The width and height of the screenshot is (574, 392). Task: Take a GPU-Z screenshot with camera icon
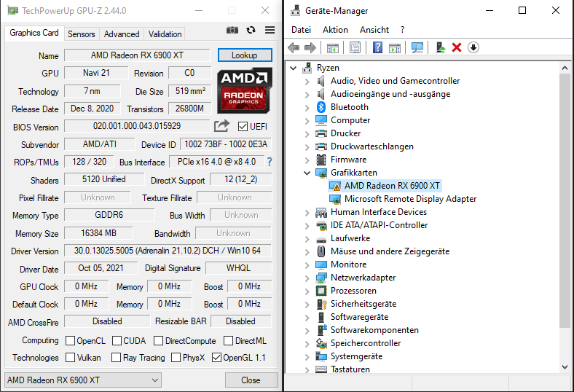pos(232,30)
